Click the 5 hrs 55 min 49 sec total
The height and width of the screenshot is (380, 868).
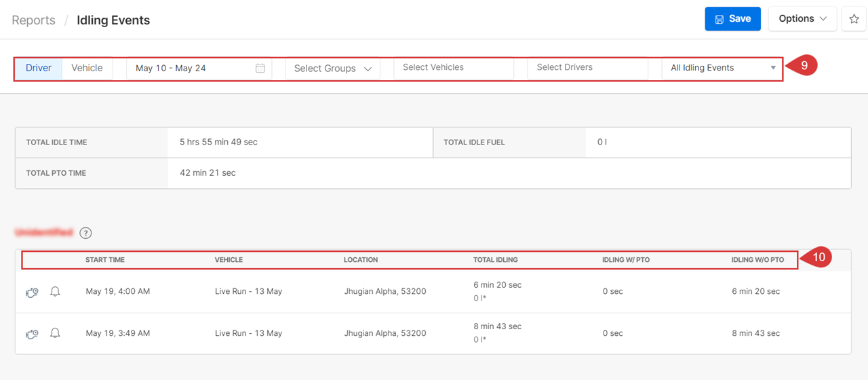218,142
